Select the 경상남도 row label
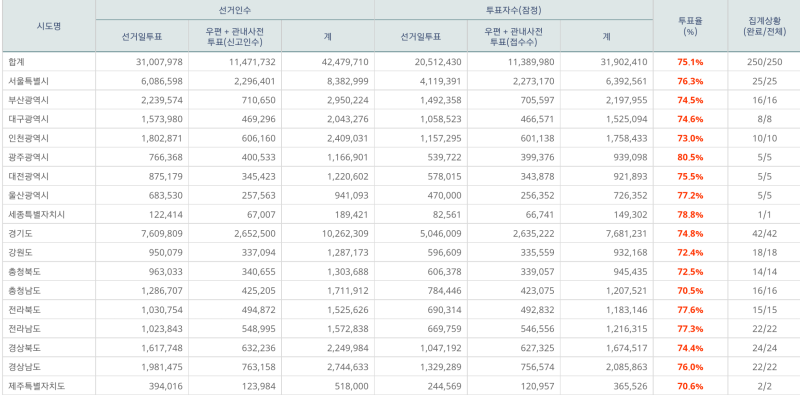Screen dimensions: 800x395 pyautogui.click(x=24, y=367)
